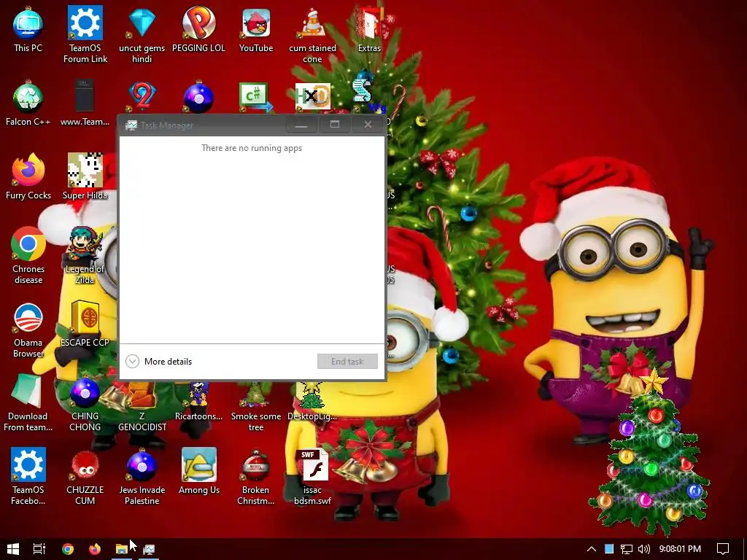
Task: Open the Falcon C++ recycle bin icon
Action: click(x=28, y=104)
